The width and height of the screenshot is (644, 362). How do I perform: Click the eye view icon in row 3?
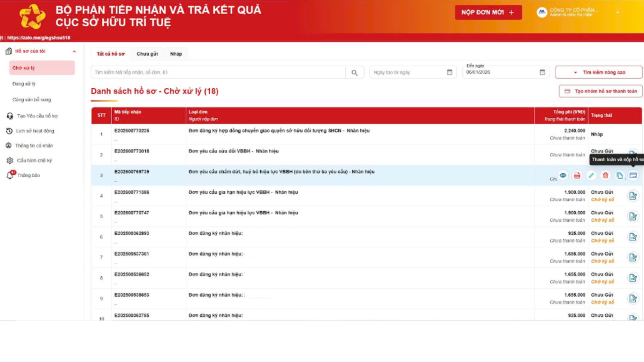coord(563,175)
